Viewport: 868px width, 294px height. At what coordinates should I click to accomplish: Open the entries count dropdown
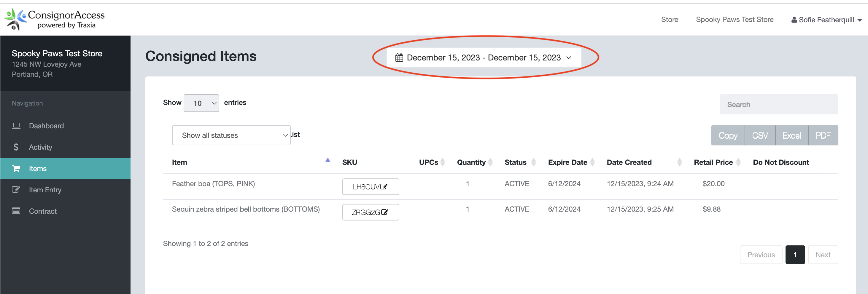[201, 103]
